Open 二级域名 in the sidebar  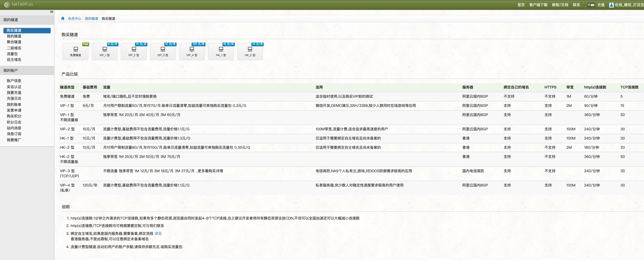pyautogui.click(x=14, y=48)
